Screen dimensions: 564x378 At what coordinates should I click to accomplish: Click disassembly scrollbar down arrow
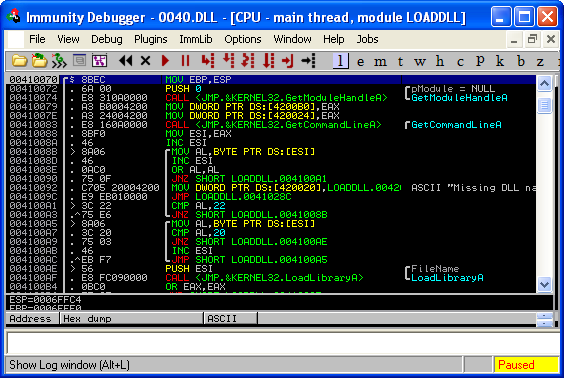[544, 285]
